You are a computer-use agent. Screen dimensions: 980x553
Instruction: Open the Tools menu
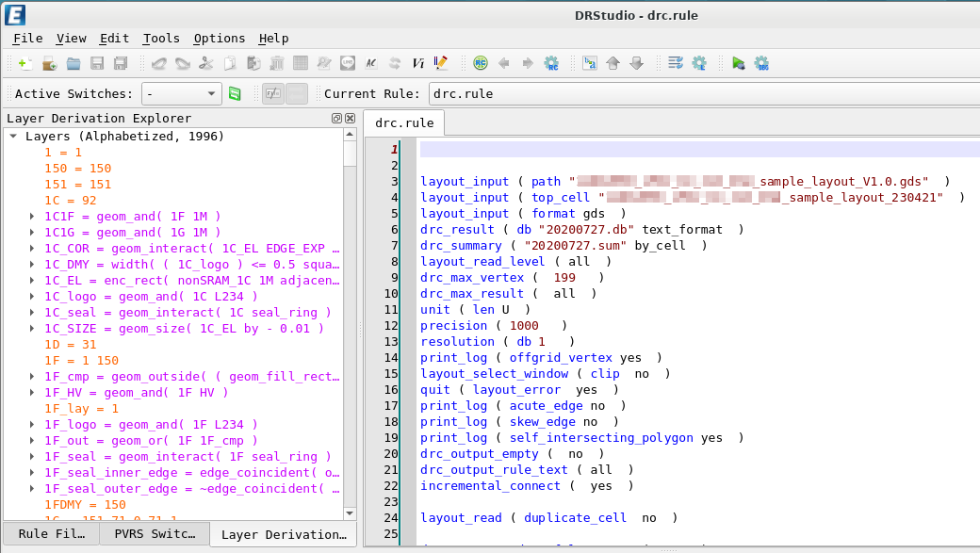coord(161,39)
